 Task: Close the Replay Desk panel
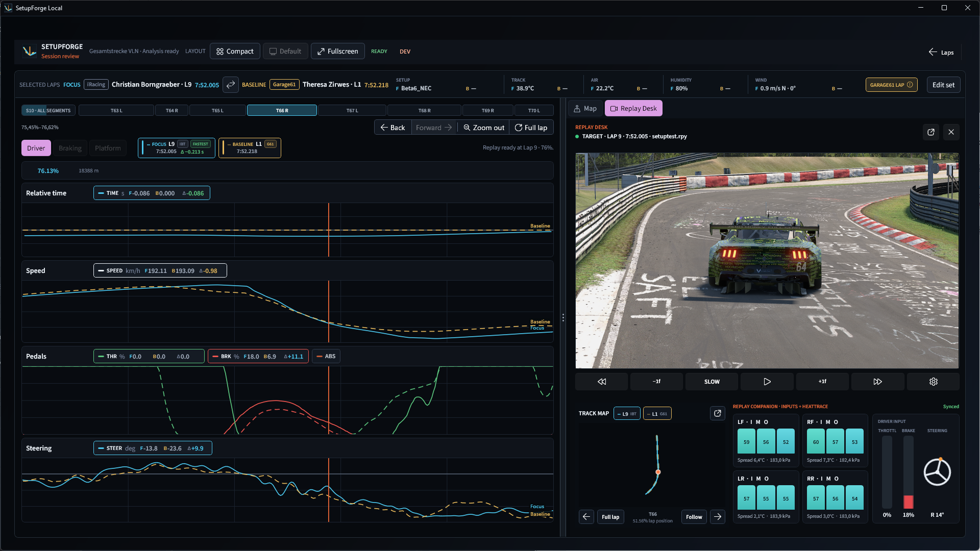pyautogui.click(x=951, y=132)
